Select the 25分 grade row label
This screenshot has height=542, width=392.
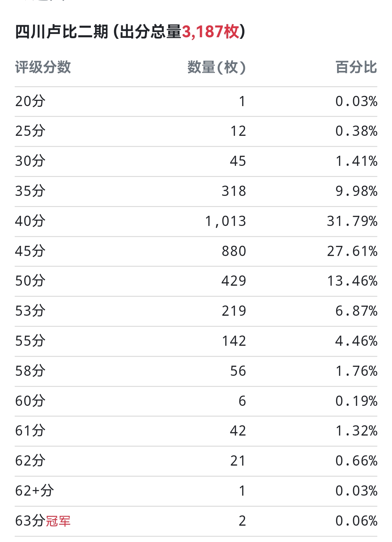pos(30,131)
